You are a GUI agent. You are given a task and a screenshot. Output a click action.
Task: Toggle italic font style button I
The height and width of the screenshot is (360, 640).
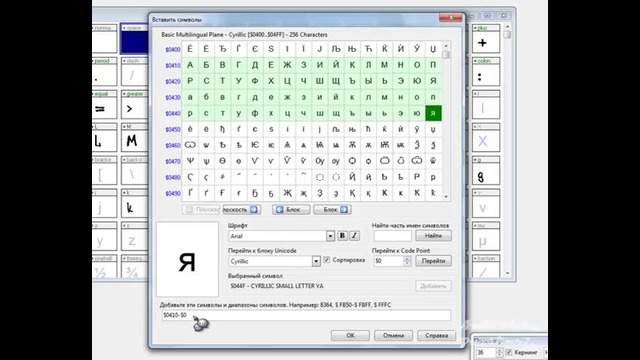354,236
